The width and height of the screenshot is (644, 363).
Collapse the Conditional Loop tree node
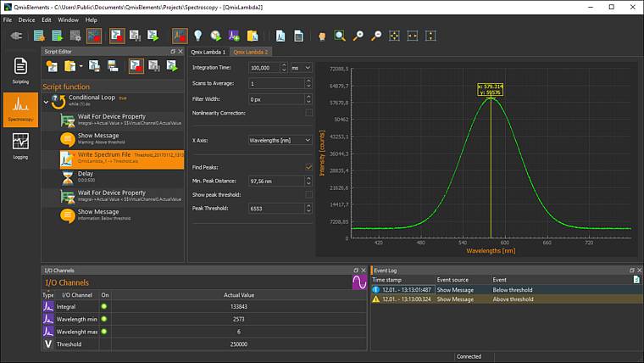pos(46,102)
